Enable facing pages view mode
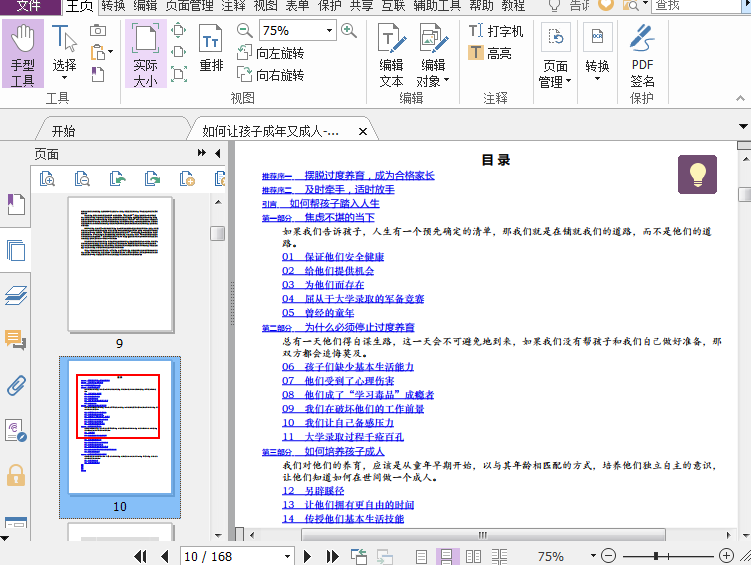 click(x=473, y=556)
